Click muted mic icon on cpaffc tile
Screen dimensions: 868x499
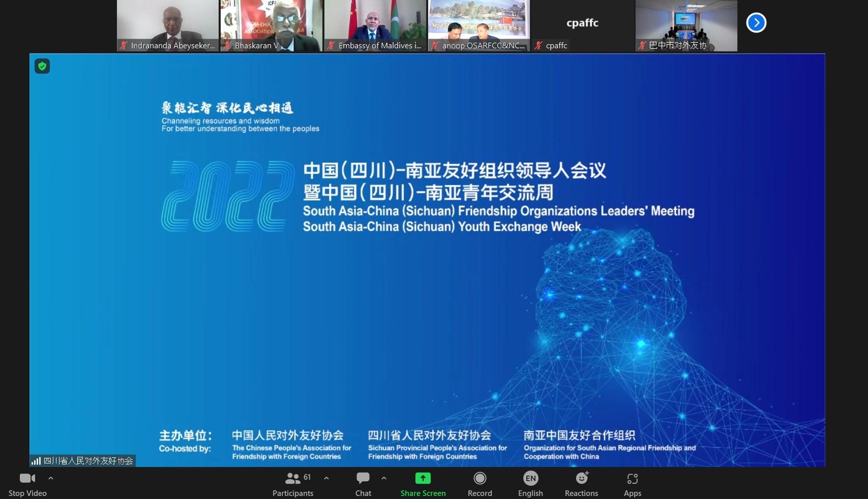(538, 45)
